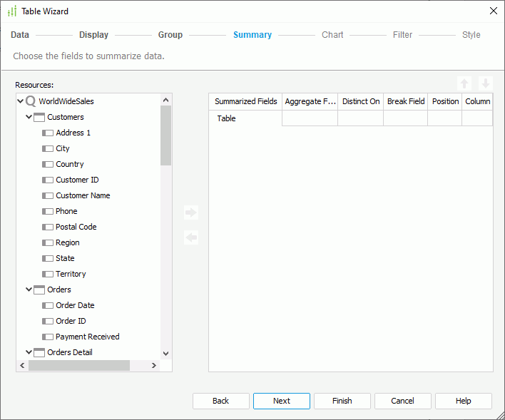Select the Payment Received field
Image resolution: width=505 pixels, height=420 pixels.
pyautogui.click(x=87, y=337)
